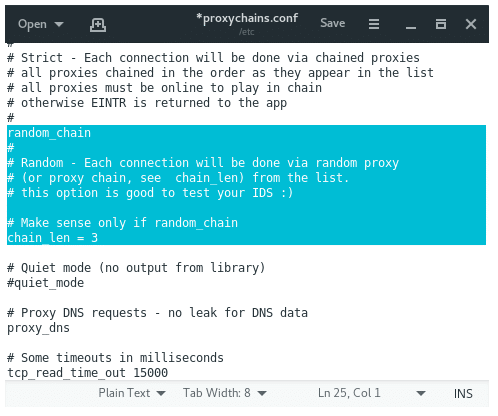Expand the Tab Width: 8 dropdown
498x416 pixels.
(x=225, y=393)
